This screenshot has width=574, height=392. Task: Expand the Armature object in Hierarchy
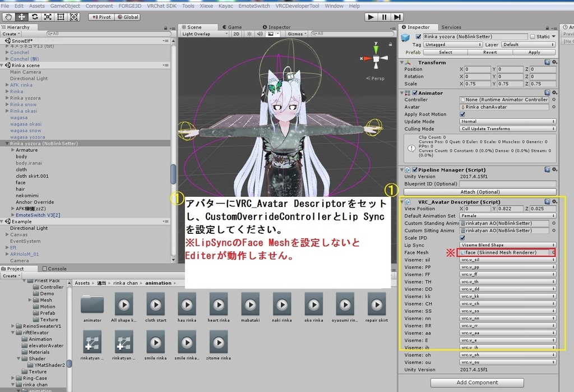click(x=13, y=150)
